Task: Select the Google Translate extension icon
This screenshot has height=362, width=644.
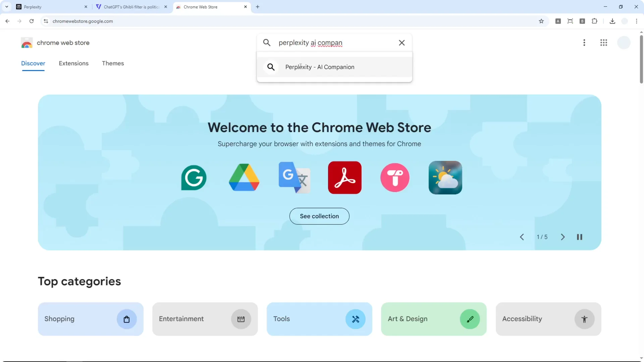Action: [294, 178]
